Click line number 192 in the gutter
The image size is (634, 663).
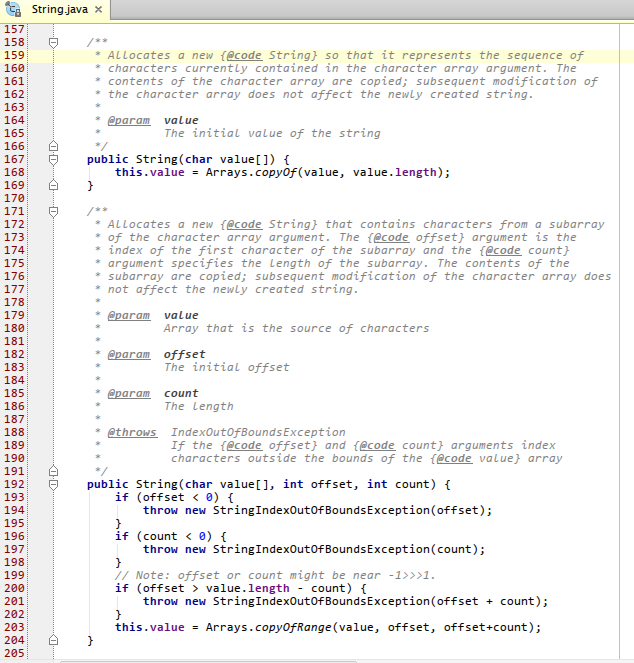[x=14, y=484]
